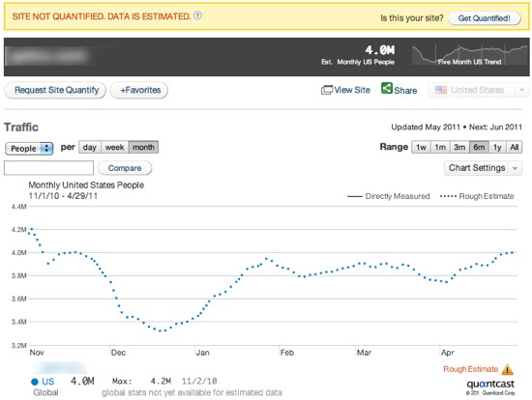This screenshot has width=532, height=400.
Task: Open the United States country dropdown arrow
Action: point(521,90)
